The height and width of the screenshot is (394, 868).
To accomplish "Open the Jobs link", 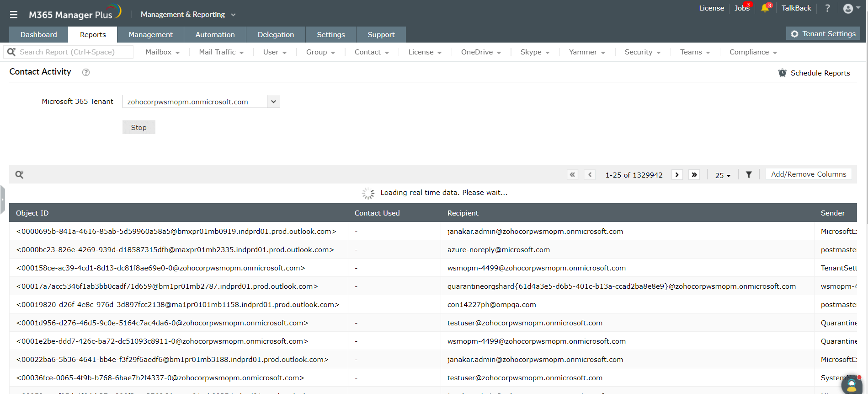I will coord(742,8).
